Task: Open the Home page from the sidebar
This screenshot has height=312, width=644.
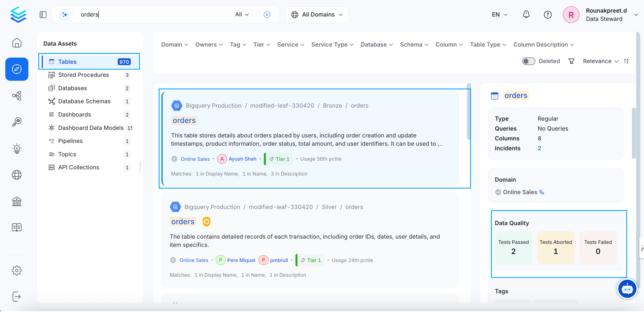Action: [x=17, y=43]
